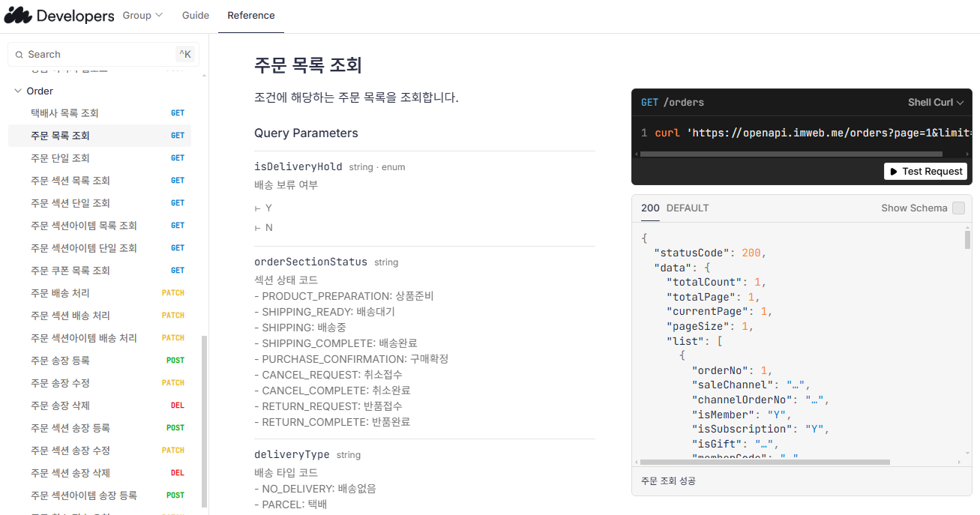The image size is (980, 515).
Task: Click the N enum value under isDeliveryHold
Action: (268, 227)
